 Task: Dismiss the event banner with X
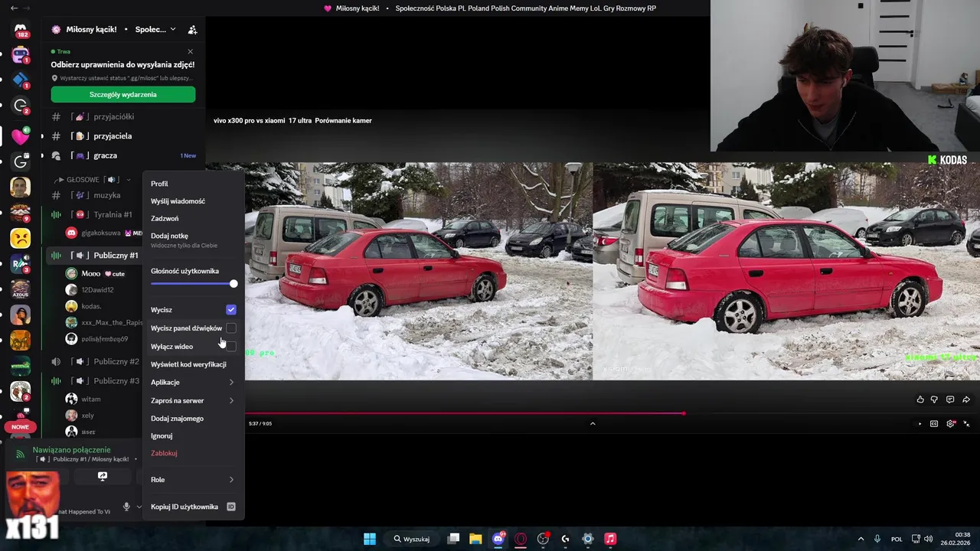click(190, 51)
